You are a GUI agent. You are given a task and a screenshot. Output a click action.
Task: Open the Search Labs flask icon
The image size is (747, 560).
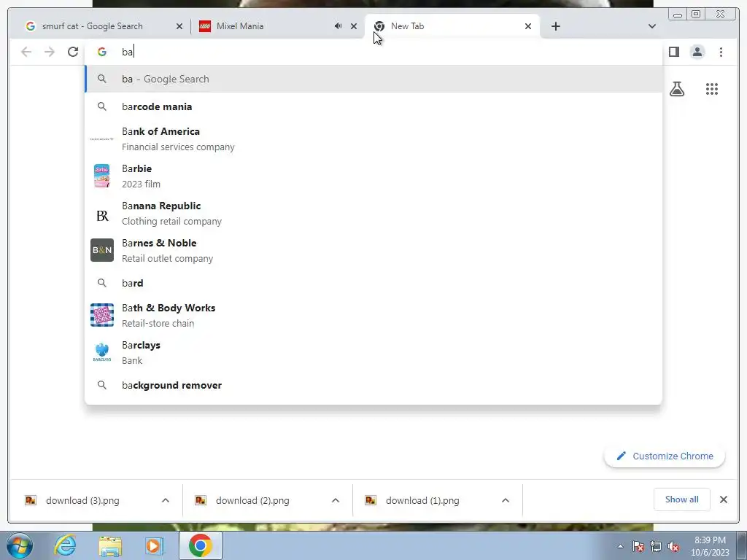(676, 89)
